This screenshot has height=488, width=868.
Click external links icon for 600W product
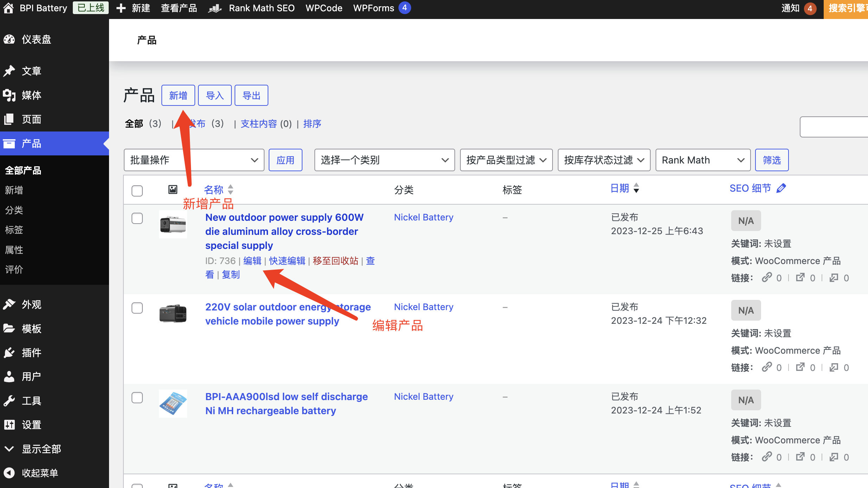[x=800, y=277]
